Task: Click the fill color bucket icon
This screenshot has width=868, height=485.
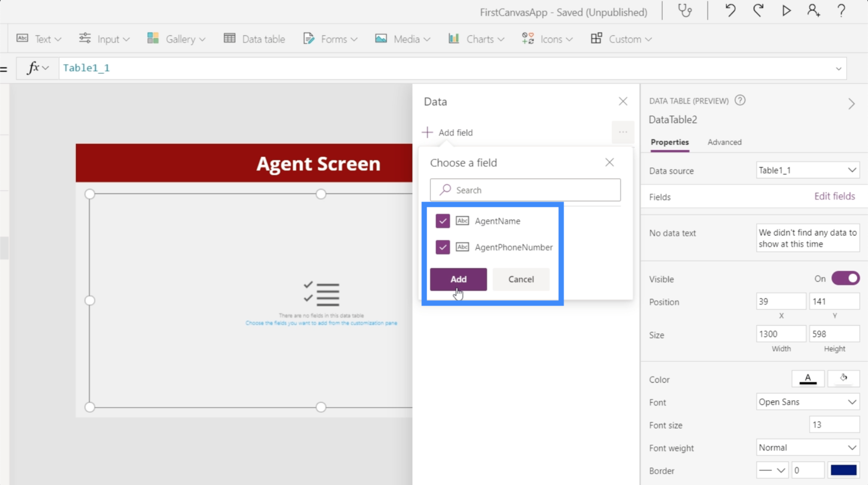Action: 843,378
